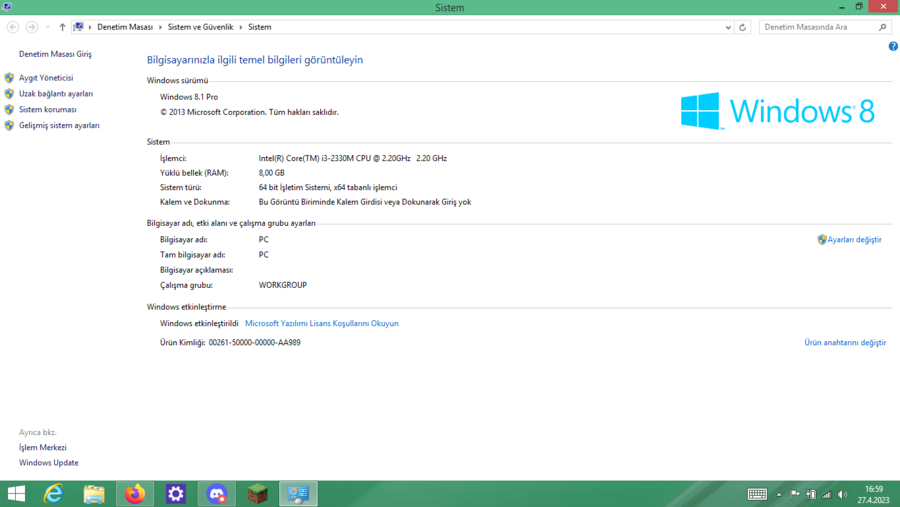Click the blue help question mark icon
Image resolution: width=900 pixels, height=507 pixels.
893,46
